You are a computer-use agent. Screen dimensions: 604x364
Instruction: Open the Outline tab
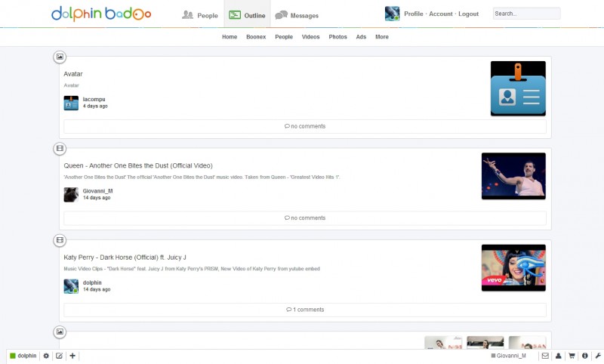coord(247,15)
